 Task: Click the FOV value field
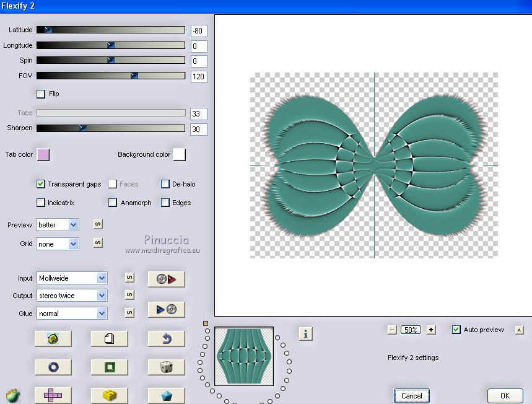(x=199, y=76)
